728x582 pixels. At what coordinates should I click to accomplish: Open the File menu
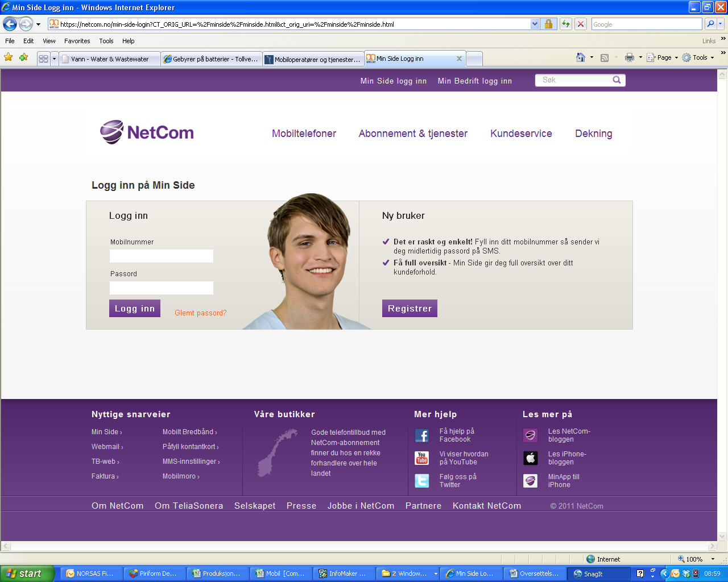point(10,41)
